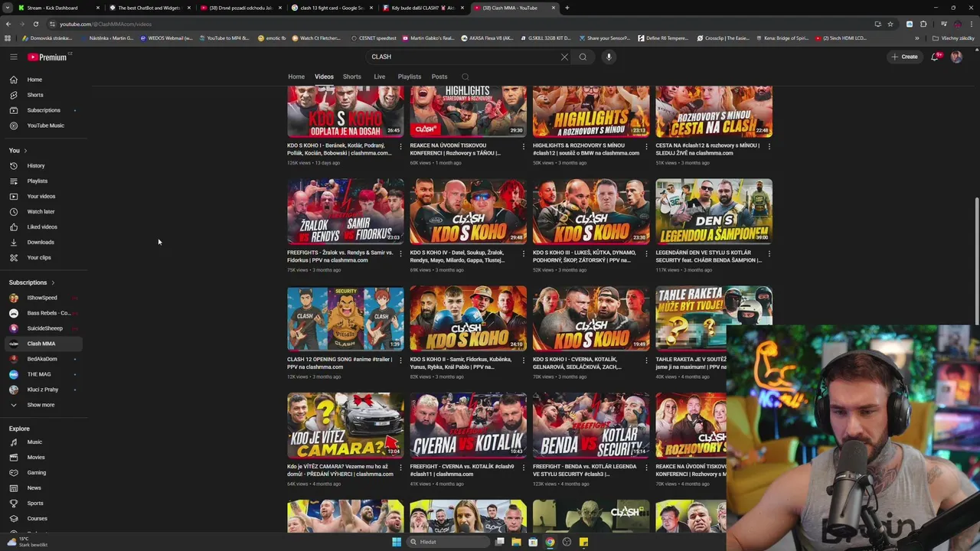Open new browser tab plus button
Viewport: 980px width, 551px height.
point(567,8)
